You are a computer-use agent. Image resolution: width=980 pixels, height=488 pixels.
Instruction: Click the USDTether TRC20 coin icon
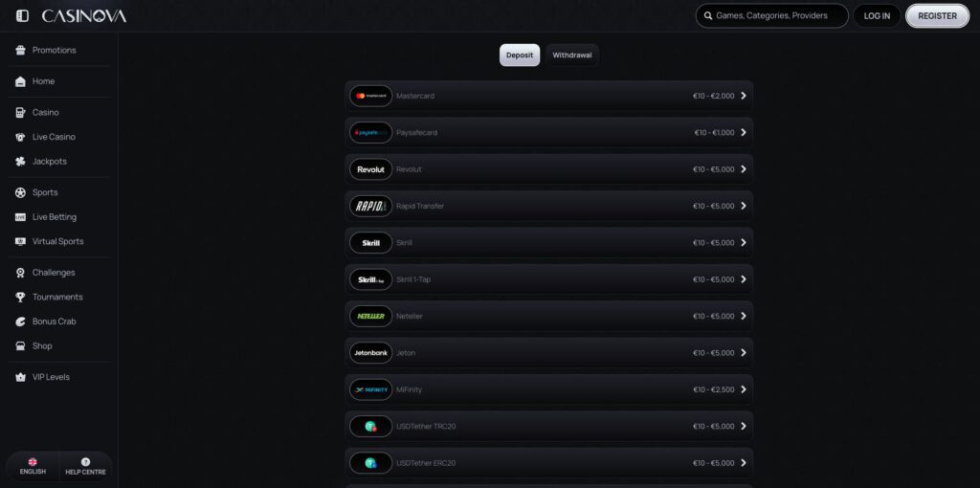point(370,426)
